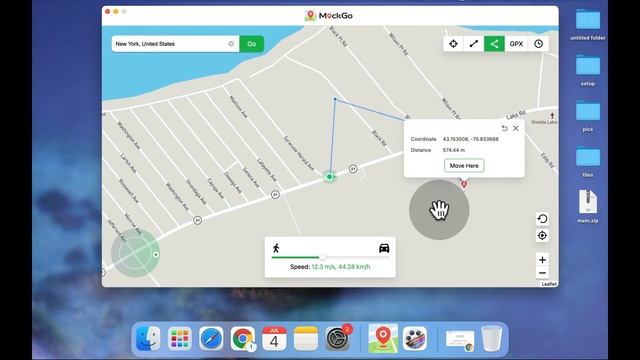Open Notes from the dock
Viewport: 640px width, 360px height.
click(x=306, y=338)
